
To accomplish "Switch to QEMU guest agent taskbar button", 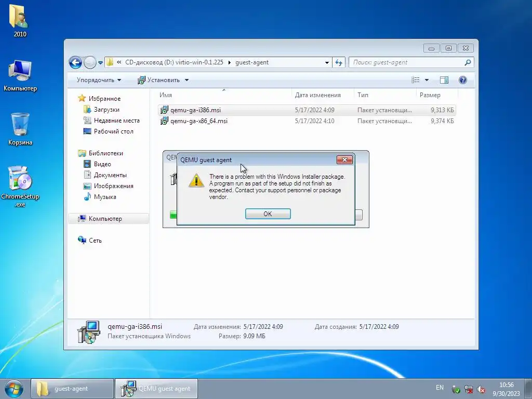I will [x=156, y=389].
